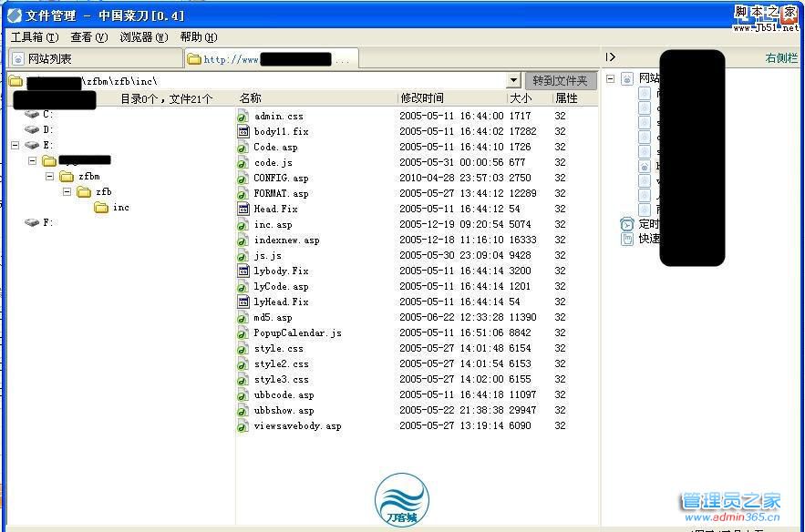Click the lyHead.Fix file icon
Viewport: 805px width, 532px height.
point(243,302)
